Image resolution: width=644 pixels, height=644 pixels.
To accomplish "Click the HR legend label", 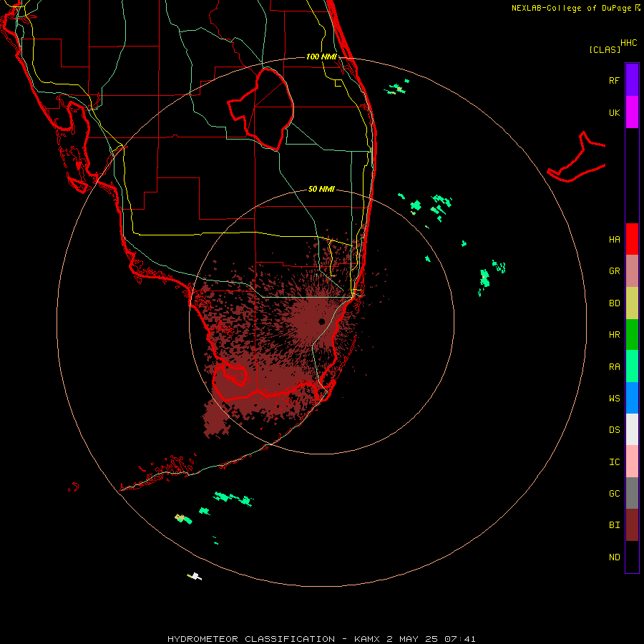I will coord(614,335).
